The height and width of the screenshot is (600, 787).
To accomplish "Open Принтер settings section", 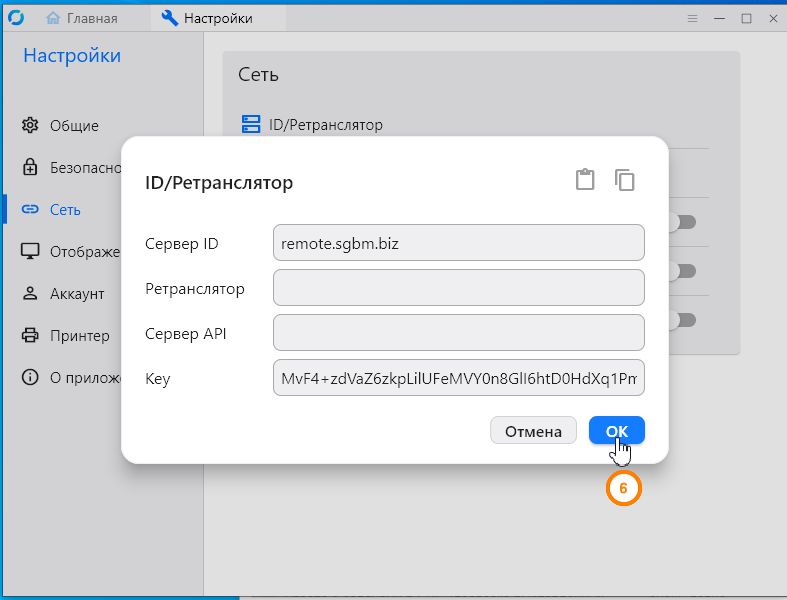I will click(x=63, y=335).
